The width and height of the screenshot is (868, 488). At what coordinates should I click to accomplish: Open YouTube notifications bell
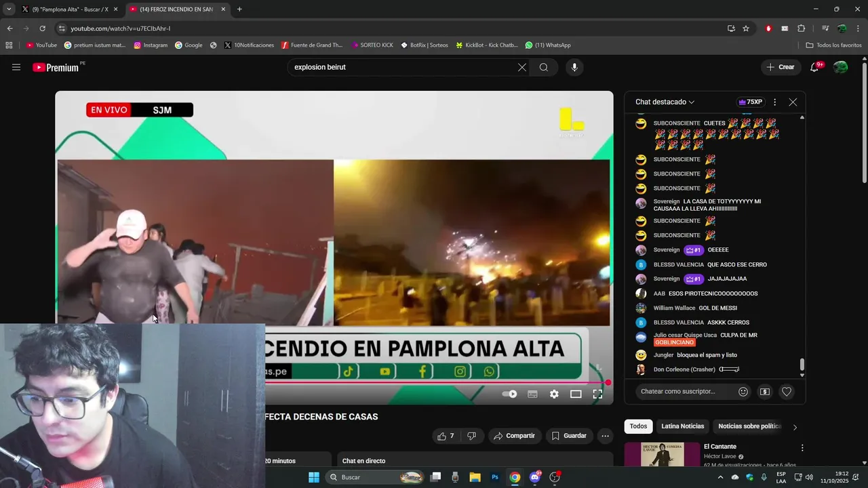click(x=814, y=67)
